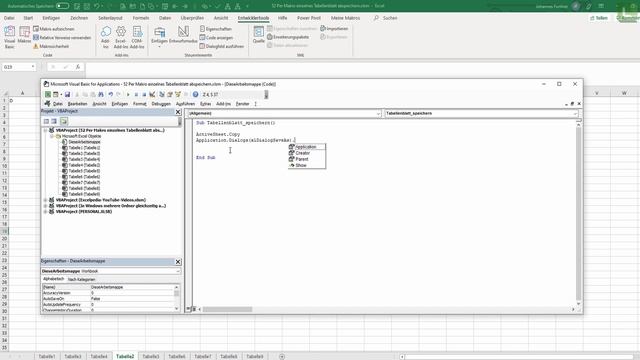Switch to the Power Pivot ribbon tab

(309, 18)
